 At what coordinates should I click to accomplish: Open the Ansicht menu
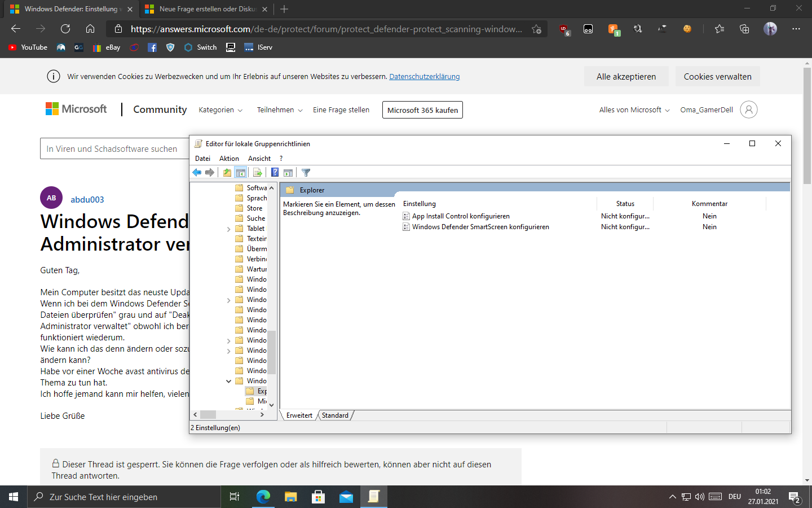pos(259,159)
